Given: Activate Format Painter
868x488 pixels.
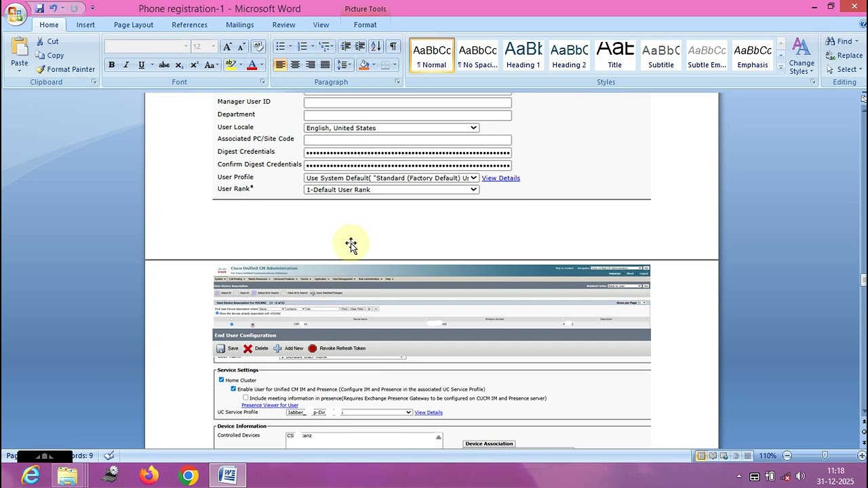Looking at the screenshot, I should click(x=65, y=69).
